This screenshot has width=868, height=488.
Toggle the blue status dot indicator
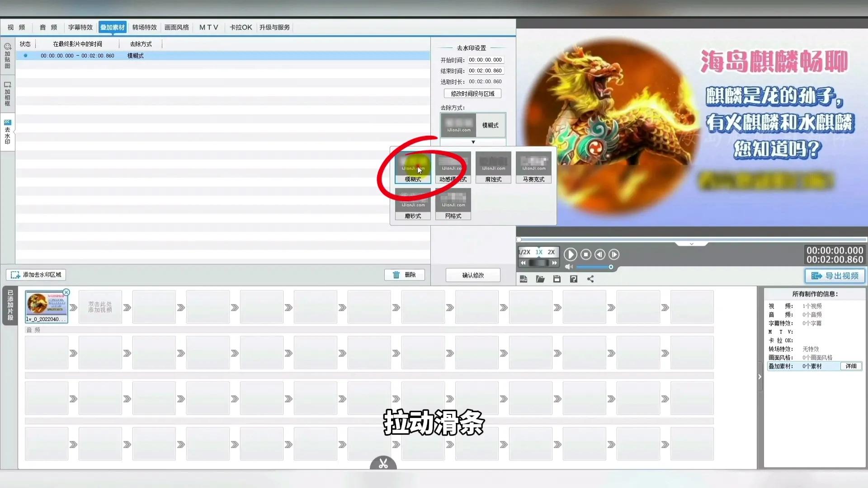click(24, 56)
